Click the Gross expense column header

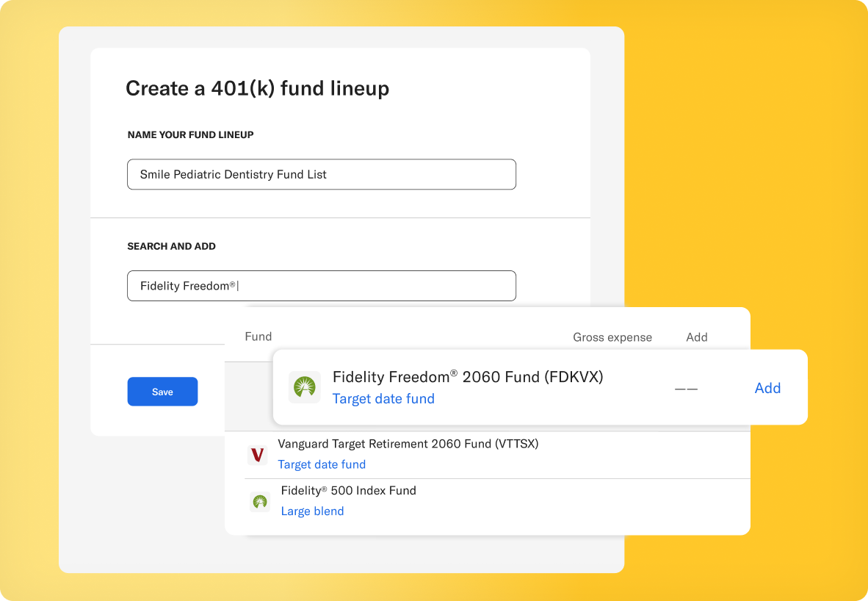click(x=612, y=337)
